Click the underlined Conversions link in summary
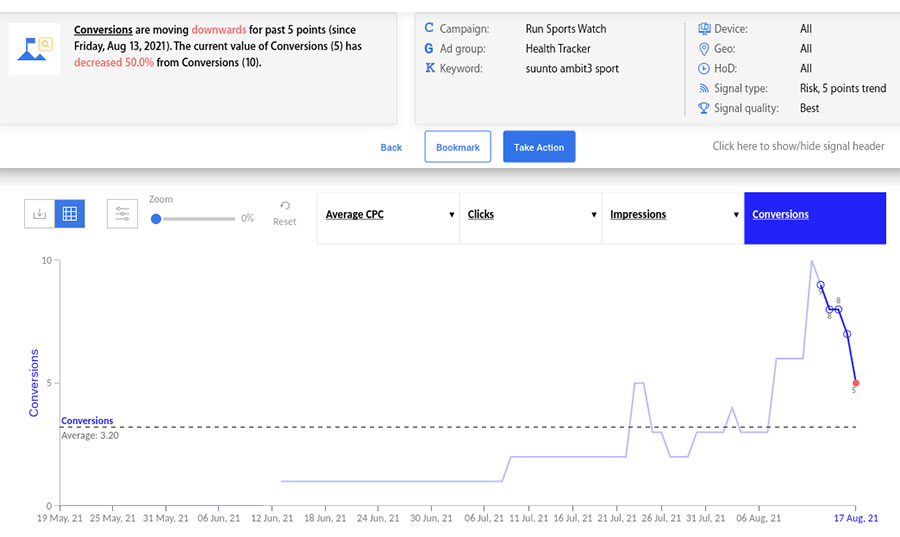The width and height of the screenshot is (900, 537). [103, 30]
